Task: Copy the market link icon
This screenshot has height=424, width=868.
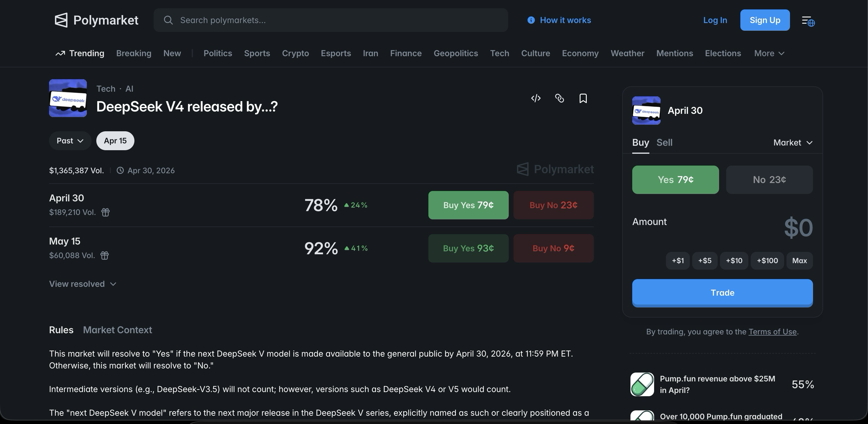Action: (x=559, y=98)
